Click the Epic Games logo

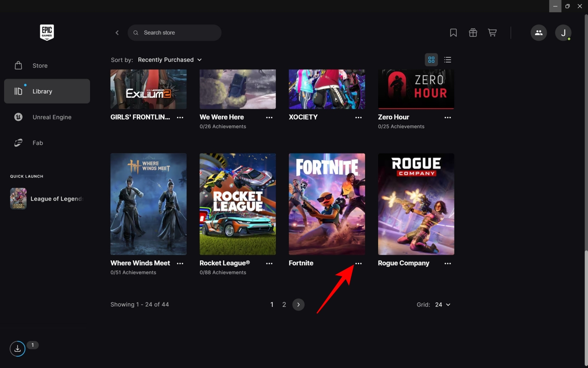pyautogui.click(x=47, y=33)
